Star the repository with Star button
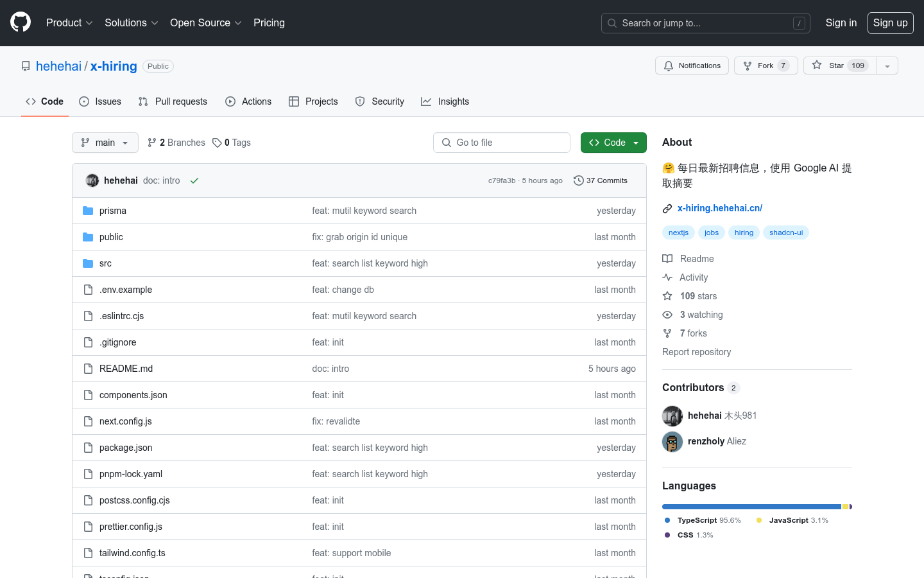Screen dimensions: 924x578 click(x=840, y=66)
